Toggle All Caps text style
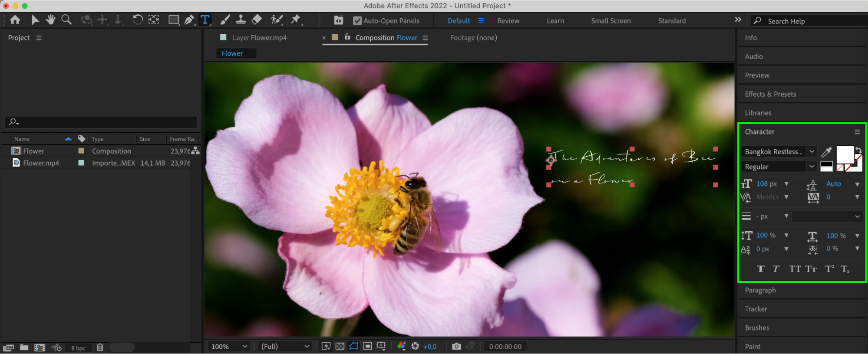This screenshot has width=868, height=354. (795, 269)
